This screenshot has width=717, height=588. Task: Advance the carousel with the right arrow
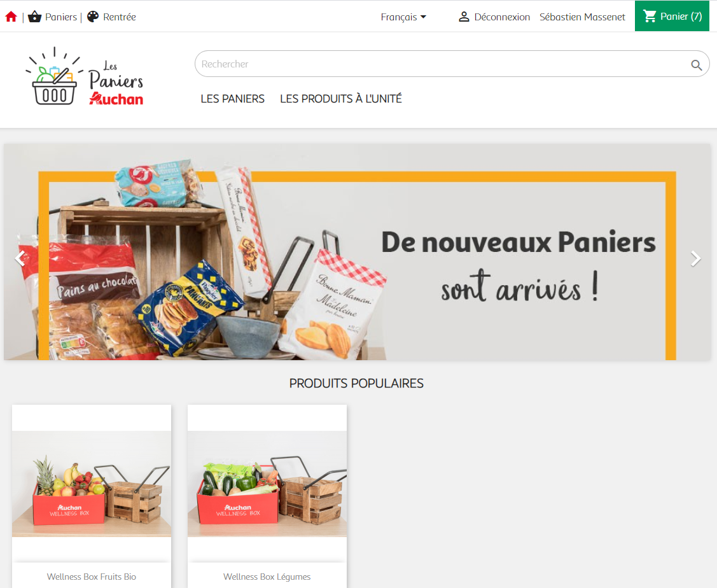pos(695,258)
